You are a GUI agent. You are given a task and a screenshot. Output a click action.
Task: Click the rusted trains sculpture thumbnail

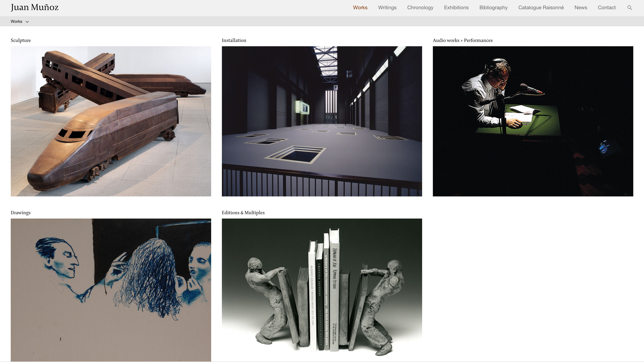click(111, 121)
